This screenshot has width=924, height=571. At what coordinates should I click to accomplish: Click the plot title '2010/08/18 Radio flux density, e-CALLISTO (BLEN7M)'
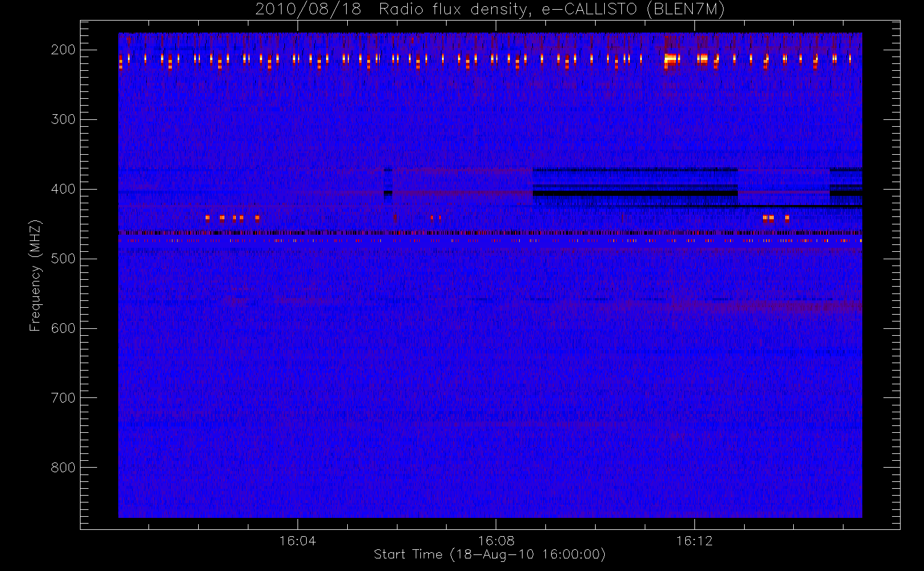coord(490,9)
